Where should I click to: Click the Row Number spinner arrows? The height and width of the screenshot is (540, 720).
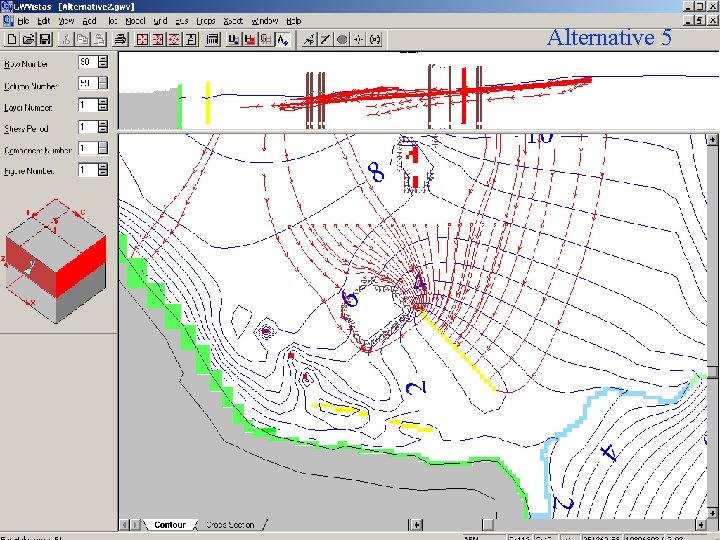coord(103,62)
